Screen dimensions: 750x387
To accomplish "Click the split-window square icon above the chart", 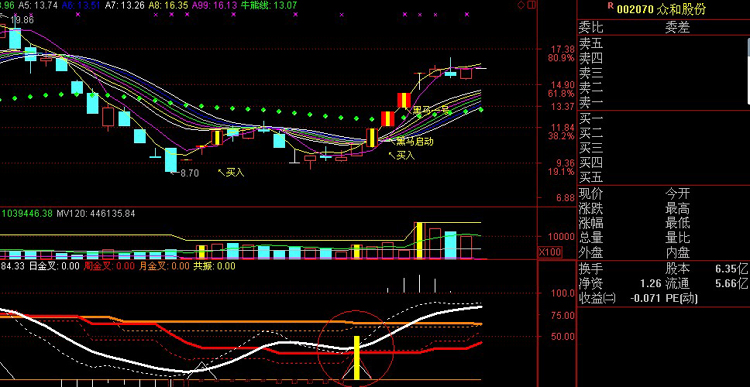I will 531,5.
